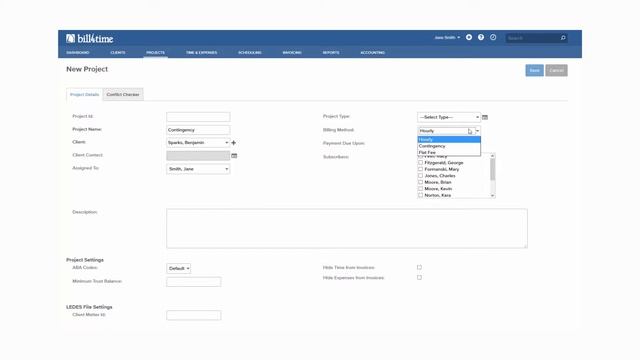Screen dimensions: 640x360
Task: Click the Client Matter Id field
Action: [x=194, y=315]
